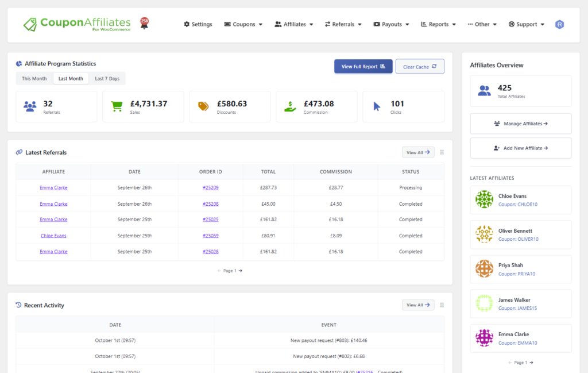Select the Last Month tab
This screenshot has height=373, width=588.
pos(71,78)
